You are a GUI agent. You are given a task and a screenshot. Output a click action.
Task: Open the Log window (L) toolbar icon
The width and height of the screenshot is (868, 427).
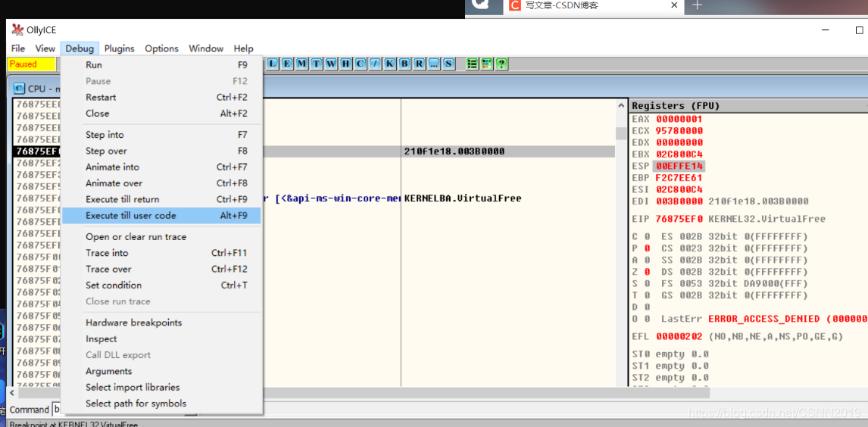pyautogui.click(x=273, y=64)
